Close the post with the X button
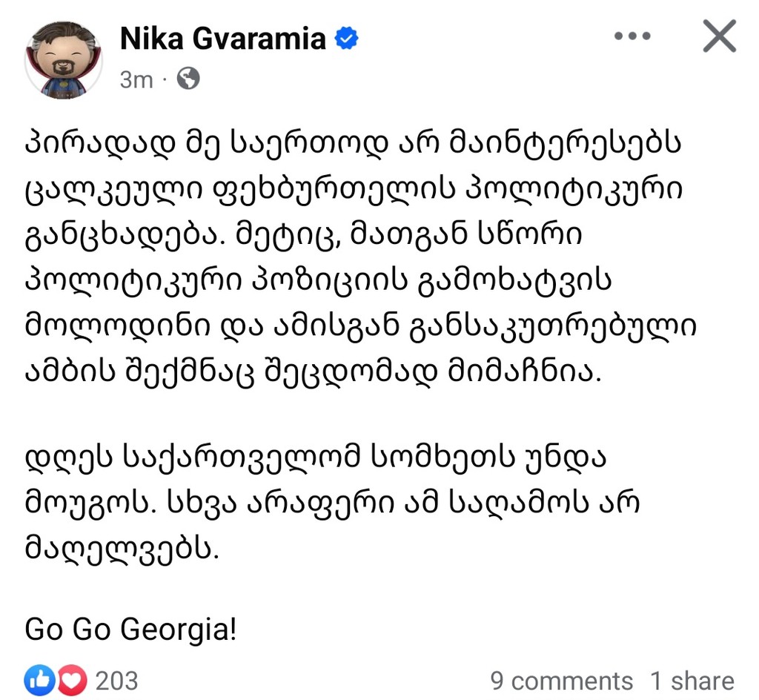 (x=719, y=36)
